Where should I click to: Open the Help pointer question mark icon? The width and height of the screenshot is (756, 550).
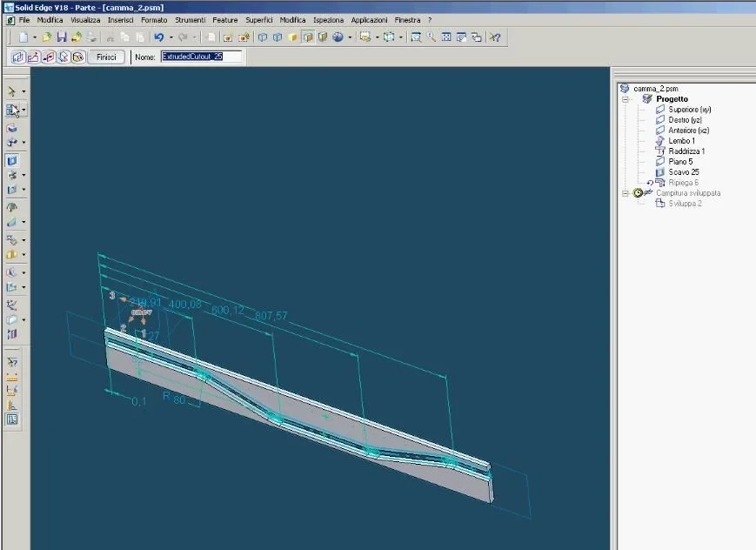(495, 37)
